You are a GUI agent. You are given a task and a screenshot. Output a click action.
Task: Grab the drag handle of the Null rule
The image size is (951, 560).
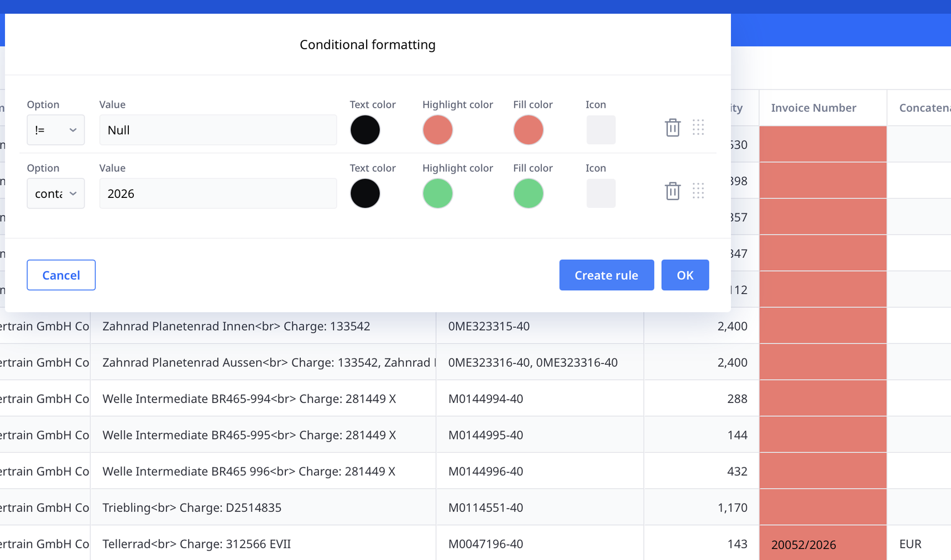pyautogui.click(x=698, y=128)
